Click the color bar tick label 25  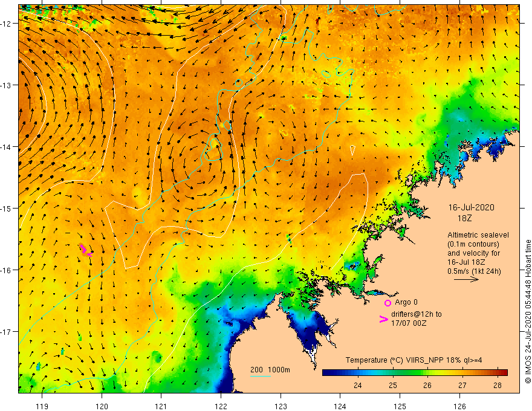coord(393,385)
